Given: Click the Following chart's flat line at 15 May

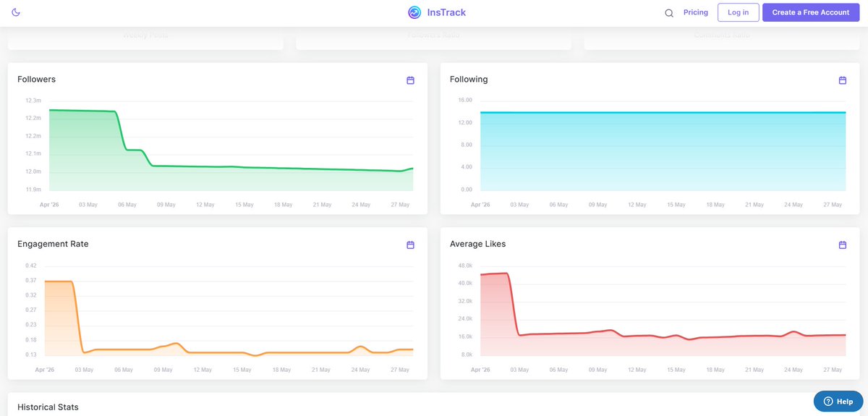Looking at the screenshot, I should [x=676, y=112].
